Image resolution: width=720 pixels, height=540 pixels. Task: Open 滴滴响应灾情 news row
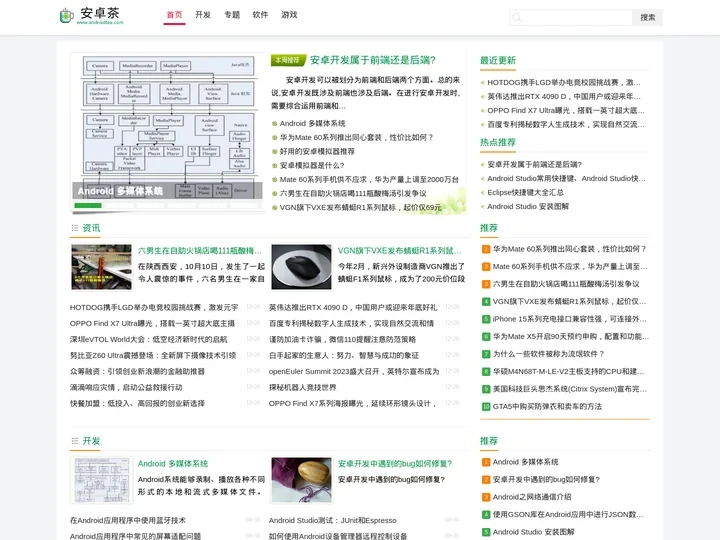[x=126, y=388]
